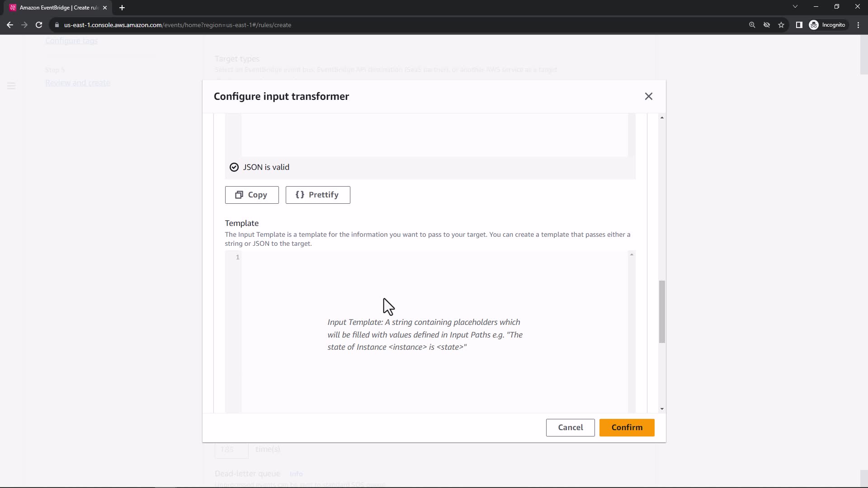Image resolution: width=868 pixels, height=488 pixels.
Task: Click the dialog vertical scrollbar thumb
Action: click(x=662, y=312)
